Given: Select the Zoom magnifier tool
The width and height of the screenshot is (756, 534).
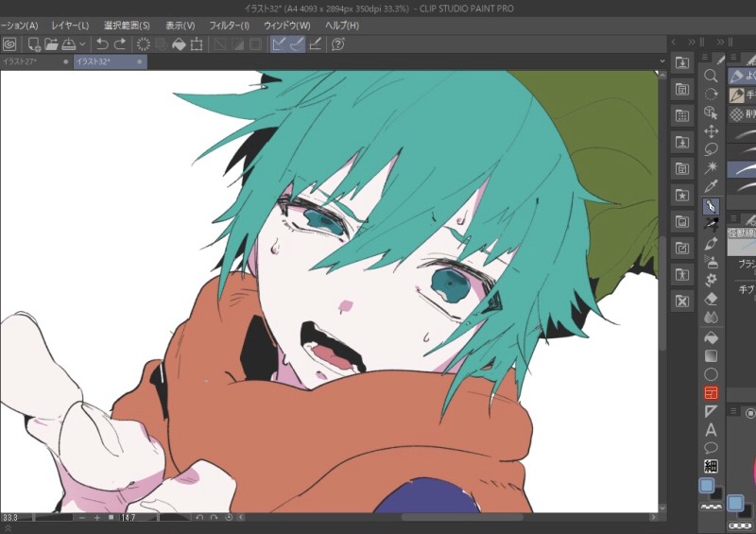Looking at the screenshot, I should [711, 76].
